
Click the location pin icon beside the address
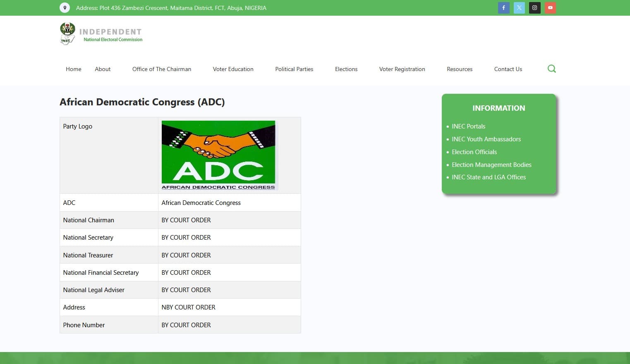(x=65, y=7)
